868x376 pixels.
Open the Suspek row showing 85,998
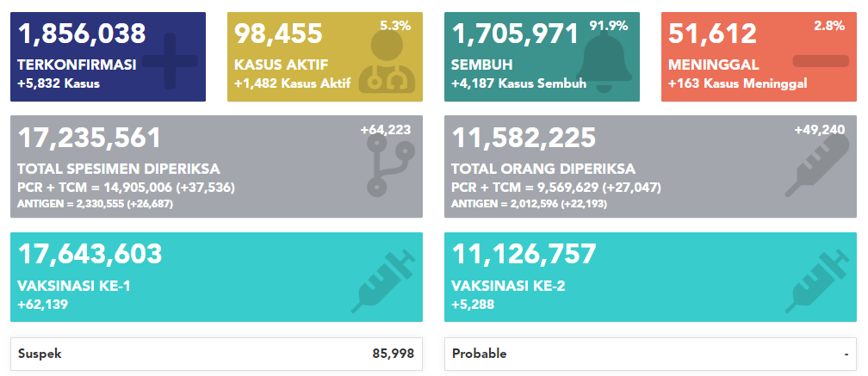(216, 354)
